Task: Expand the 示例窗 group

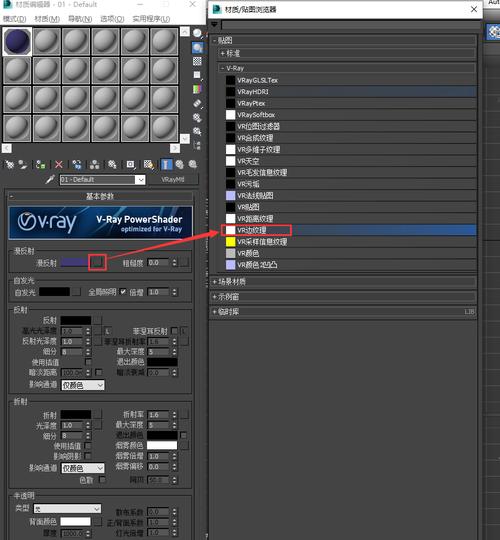Action: click(215, 297)
